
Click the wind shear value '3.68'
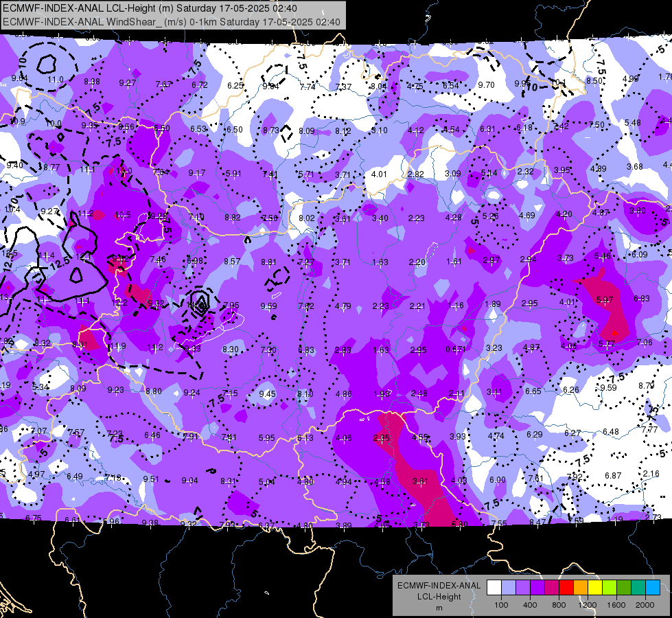[x=635, y=166]
